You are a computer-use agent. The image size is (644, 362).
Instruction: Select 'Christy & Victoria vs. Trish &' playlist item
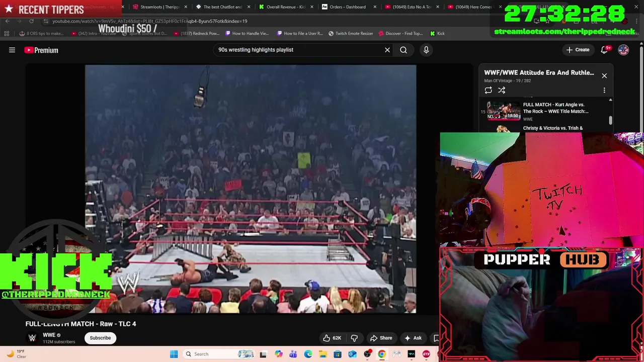(552, 128)
